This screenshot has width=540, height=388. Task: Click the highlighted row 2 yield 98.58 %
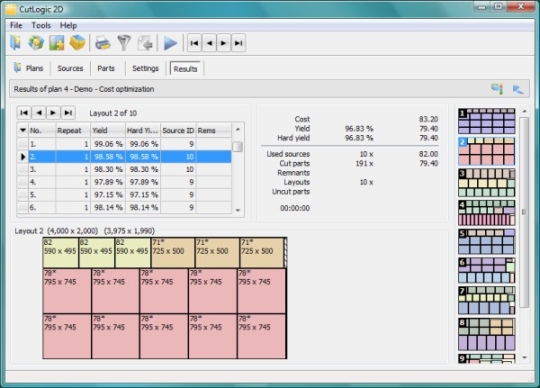click(x=108, y=157)
